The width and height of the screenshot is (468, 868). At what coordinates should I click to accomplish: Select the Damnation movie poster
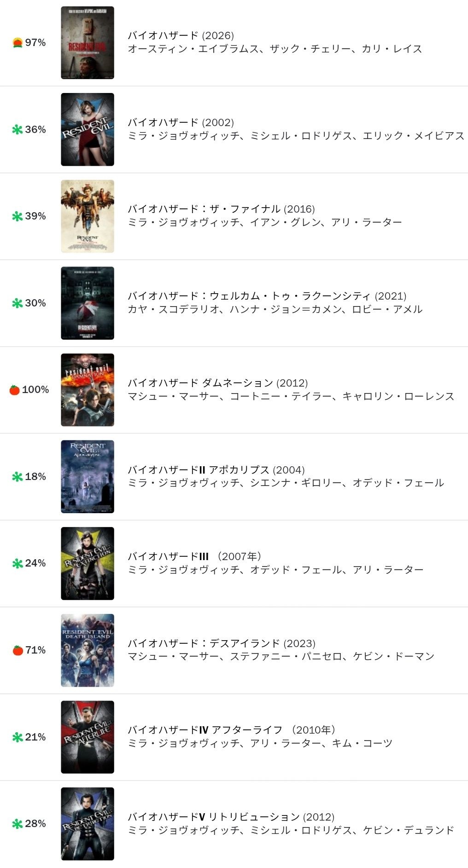[x=88, y=390]
